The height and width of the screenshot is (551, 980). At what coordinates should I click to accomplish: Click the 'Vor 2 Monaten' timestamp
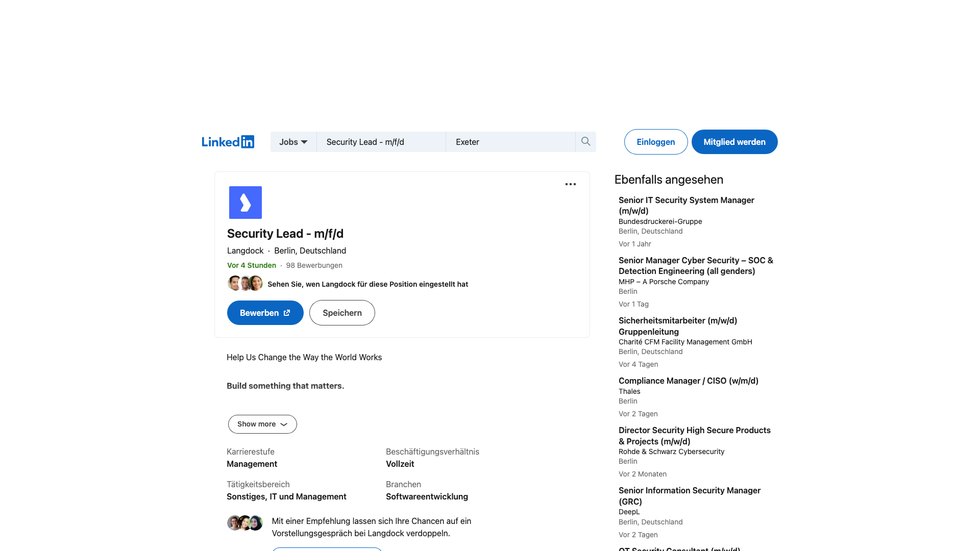[x=643, y=474]
